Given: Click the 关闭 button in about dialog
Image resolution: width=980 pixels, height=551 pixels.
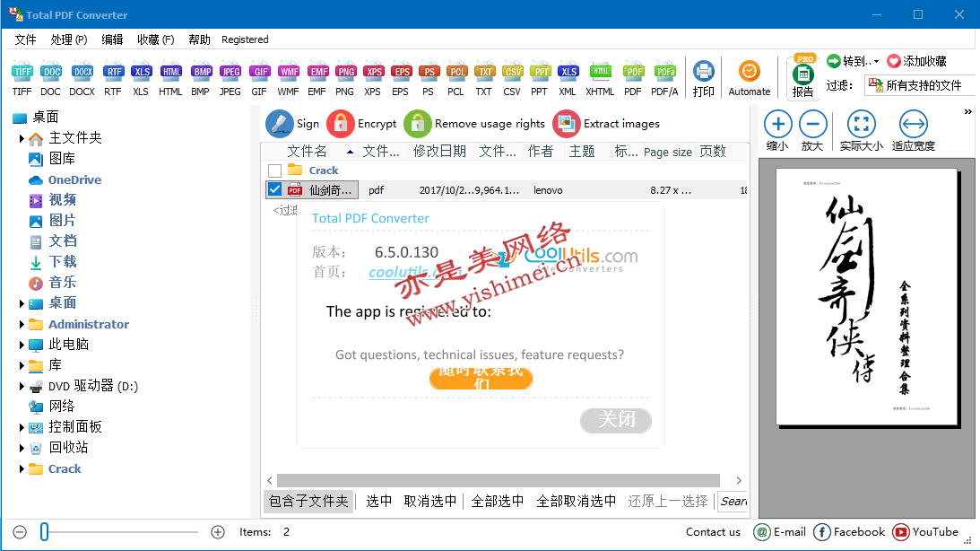Looking at the screenshot, I should [616, 420].
